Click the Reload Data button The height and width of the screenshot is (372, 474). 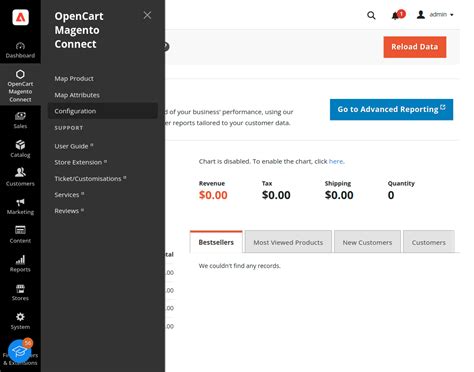click(x=415, y=47)
